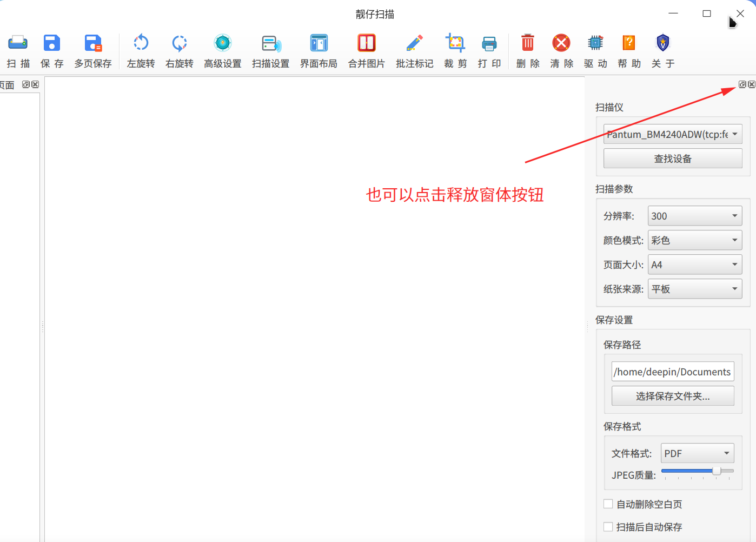Clear all pages with 清除
756x542 pixels.
tap(561, 43)
